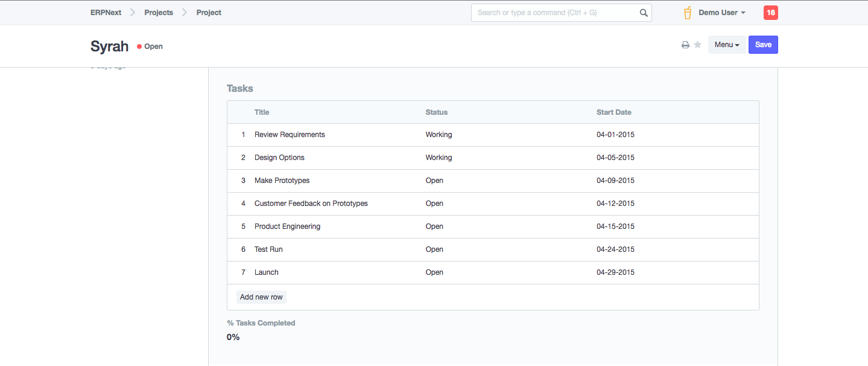Click the orange cup avatar icon
This screenshot has height=366, width=868.
point(688,13)
